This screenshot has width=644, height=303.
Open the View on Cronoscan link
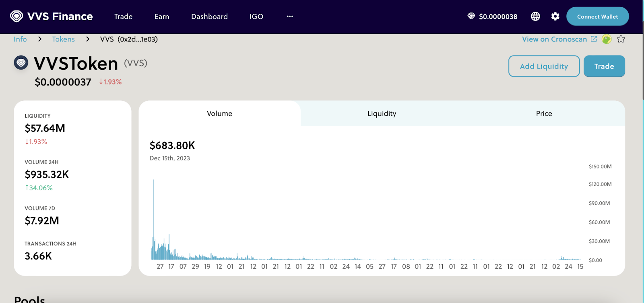pos(555,39)
